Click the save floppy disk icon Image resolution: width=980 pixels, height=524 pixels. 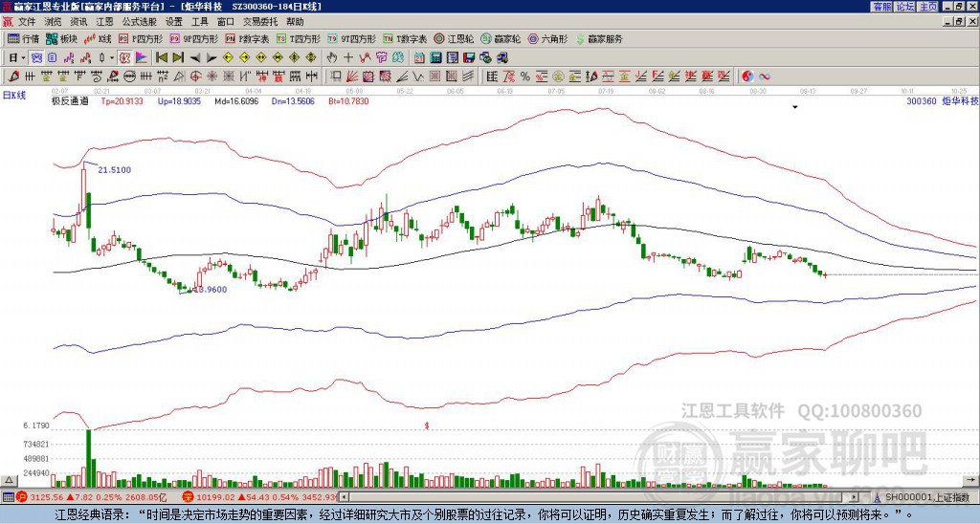tap(469, 57)
